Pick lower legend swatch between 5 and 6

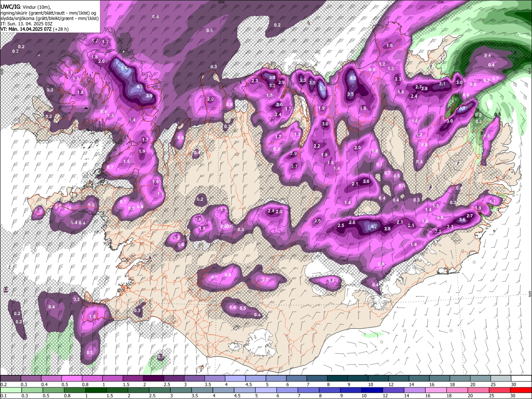266,390
